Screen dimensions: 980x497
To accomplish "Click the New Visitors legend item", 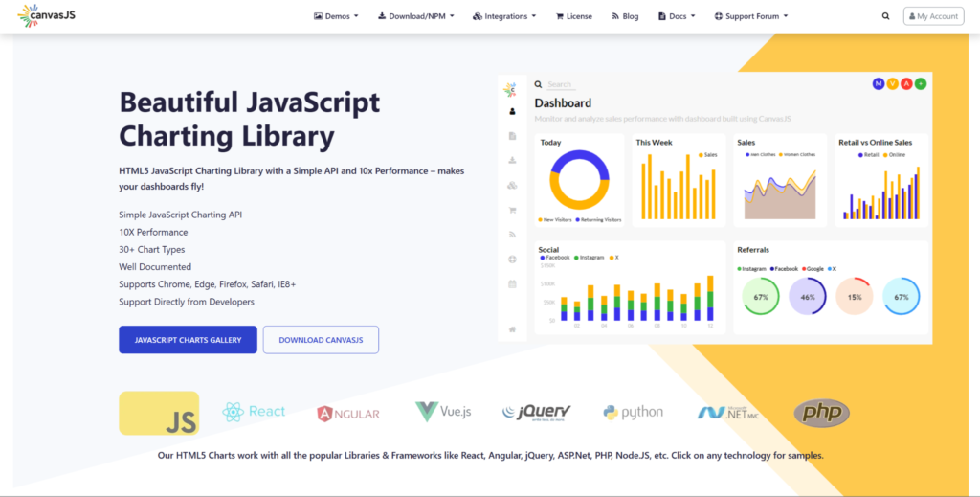I will coord(555,220).
